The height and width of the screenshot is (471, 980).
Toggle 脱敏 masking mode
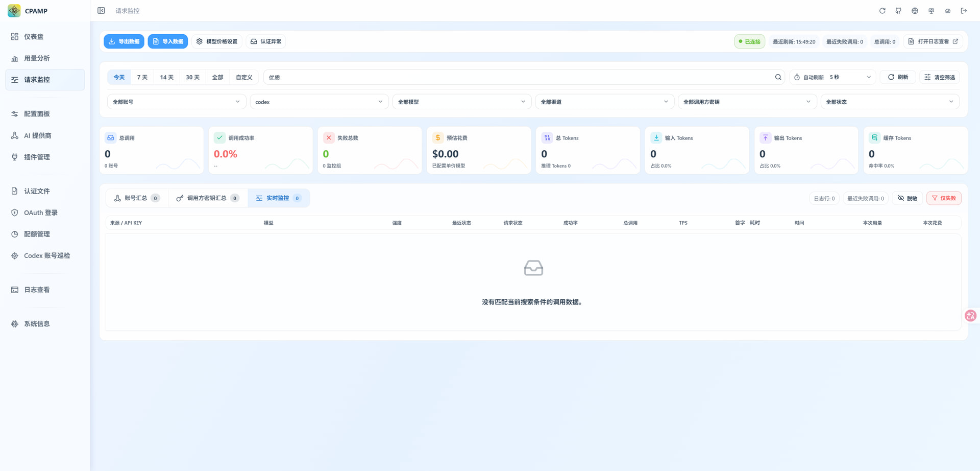(907, 198)
